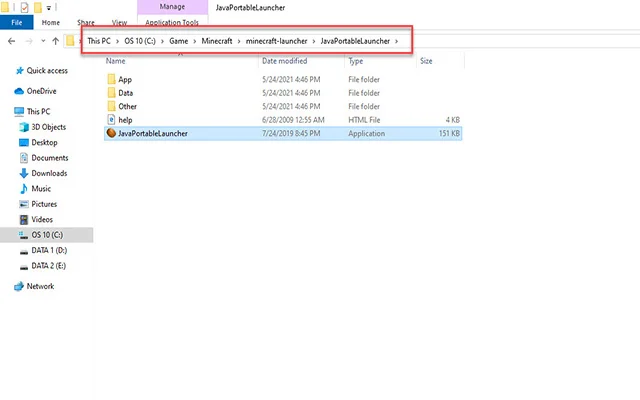Go back with the left arrow
This screenshot has height=400, width=640.
coord(11,41)
